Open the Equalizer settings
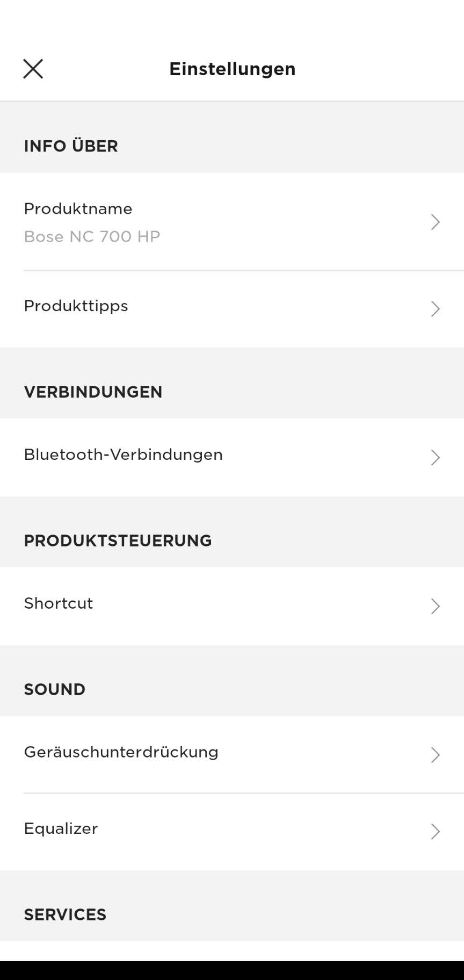Screen dimensions: 464x980 click(61, 828)
